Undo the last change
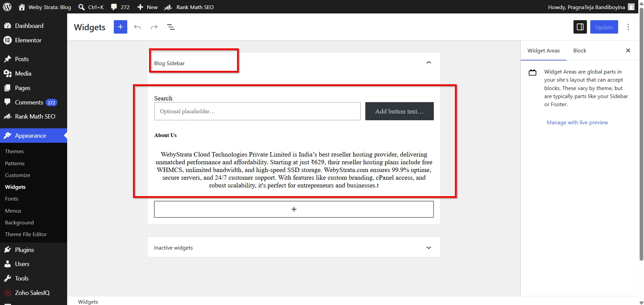 pyautogui.click(x=137, y=27)
